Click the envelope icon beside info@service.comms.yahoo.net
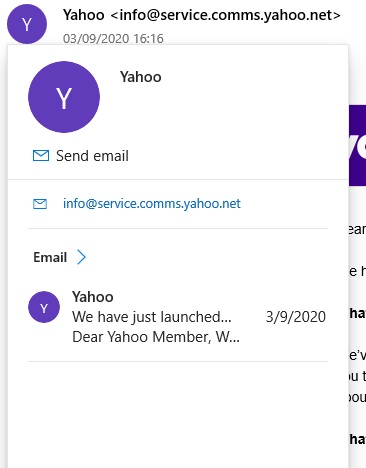Screen dimensions: 366x468 click(40, 204)
